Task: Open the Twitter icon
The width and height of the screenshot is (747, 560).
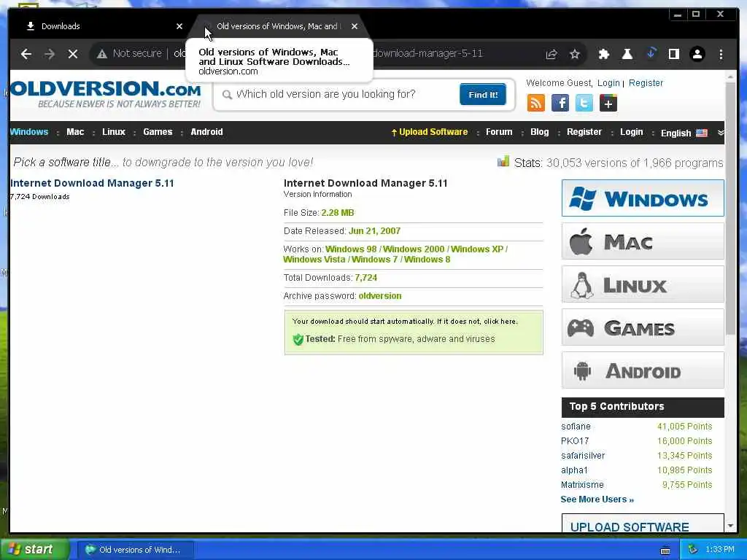Action: tap(584, 103)
